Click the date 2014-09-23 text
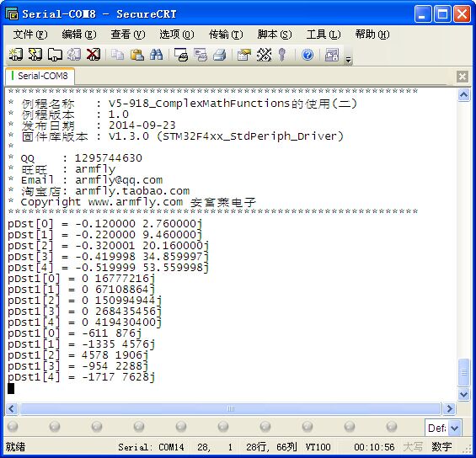 point(142,125)
